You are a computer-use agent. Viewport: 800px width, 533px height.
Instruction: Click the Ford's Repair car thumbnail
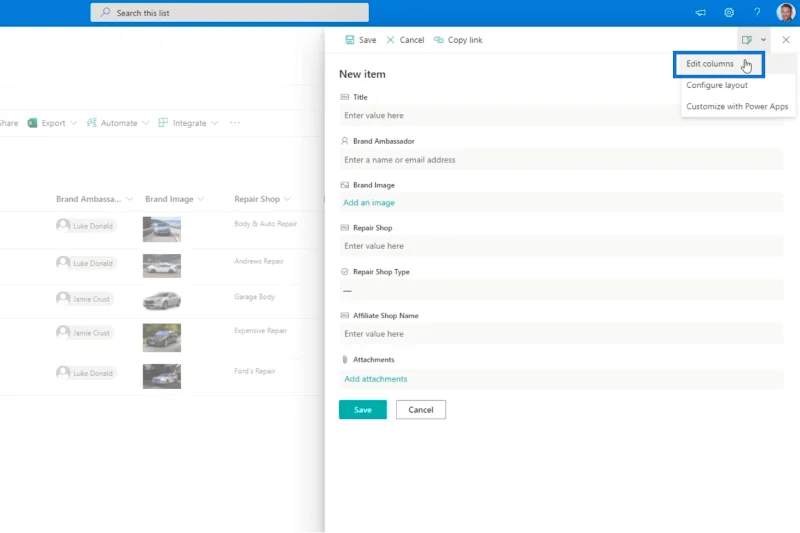click(162, 376)
